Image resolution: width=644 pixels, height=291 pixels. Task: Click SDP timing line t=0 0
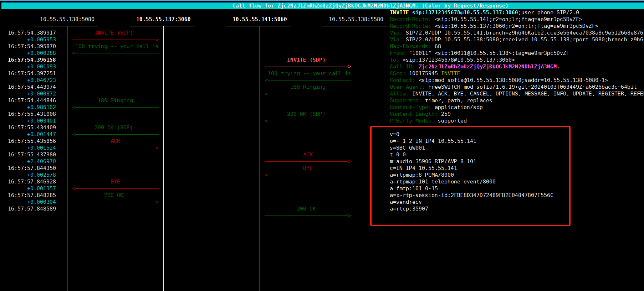click(398, 155)
